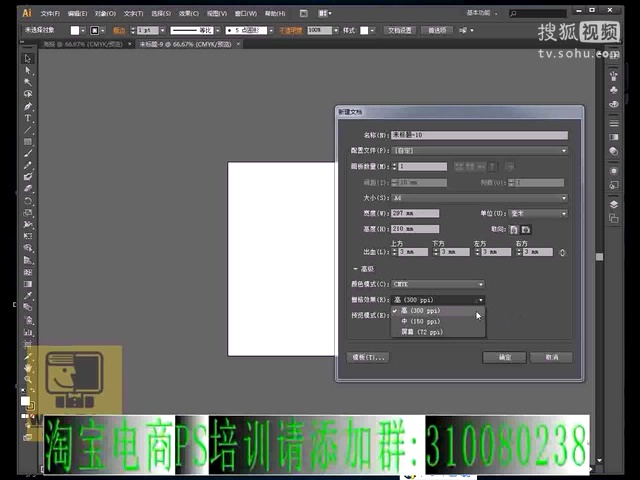The height and width of the screenshot is (480, 640).
Task: Select the Magic Wand tool
Action: coord(28,82)
